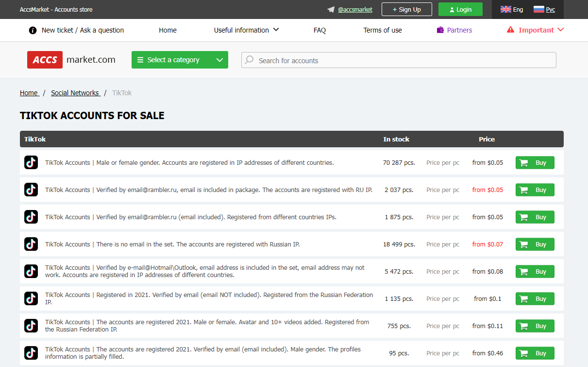Viewport: 588px width, 367px height.
Task: Buy the 5 472 pcs. Hotmail\Outlook listing
Action: coord(535,272)
